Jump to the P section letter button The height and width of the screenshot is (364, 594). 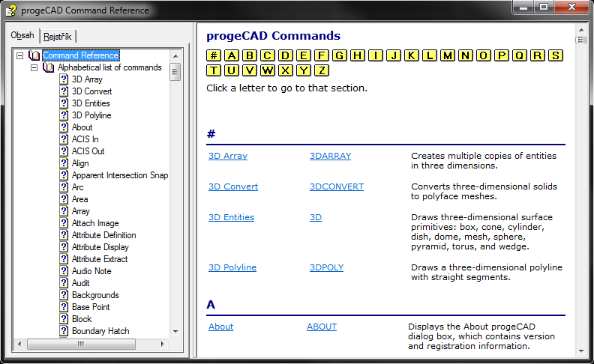click(502, 55)
